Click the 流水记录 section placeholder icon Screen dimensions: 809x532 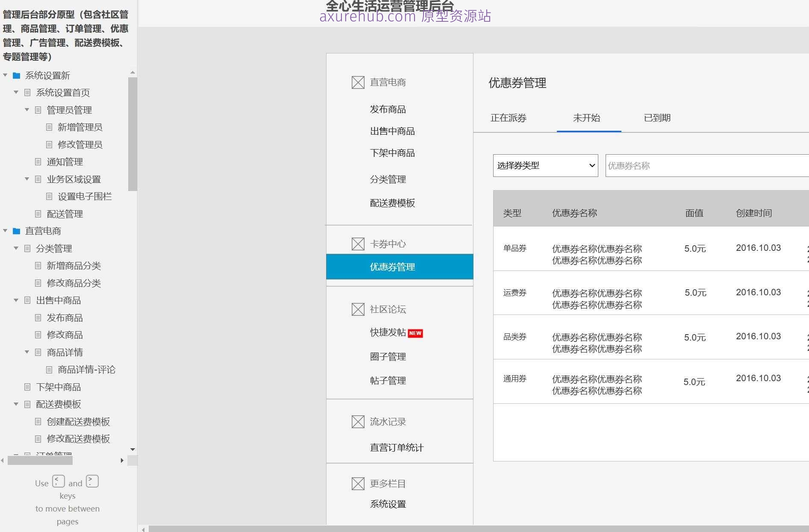click(358, 422)
